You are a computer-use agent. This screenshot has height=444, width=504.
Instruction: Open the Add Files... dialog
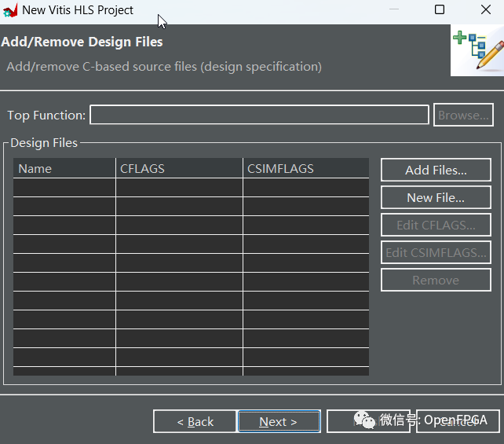point(436,170)
